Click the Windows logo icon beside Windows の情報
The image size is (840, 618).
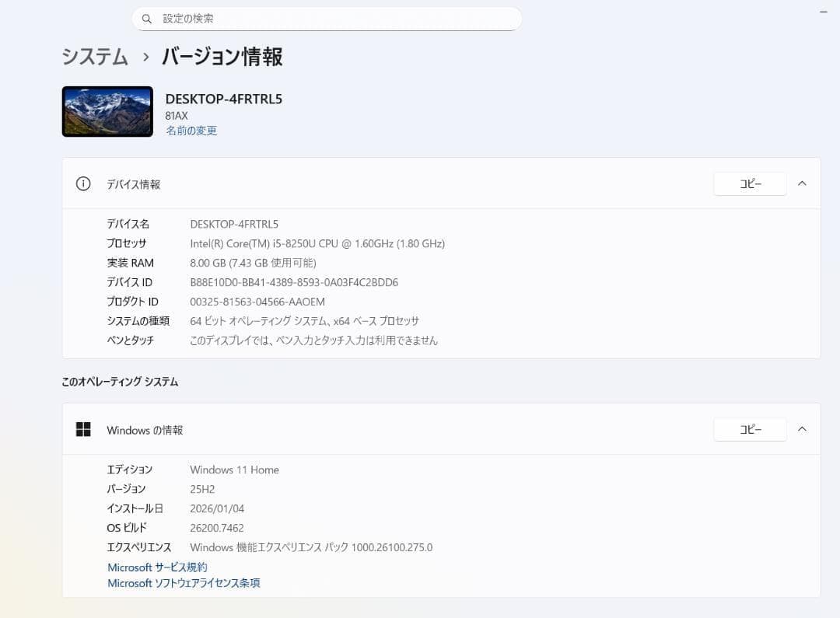coord(84,429)
